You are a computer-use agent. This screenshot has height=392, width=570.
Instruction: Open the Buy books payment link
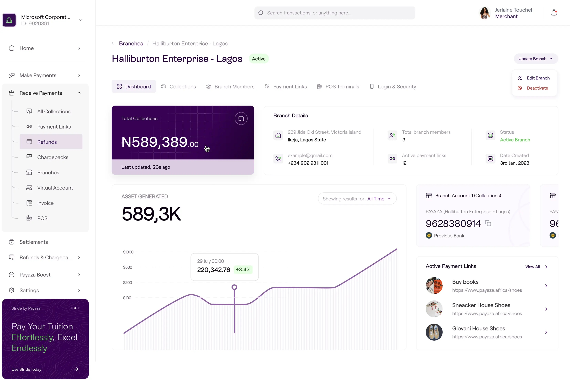487,286
